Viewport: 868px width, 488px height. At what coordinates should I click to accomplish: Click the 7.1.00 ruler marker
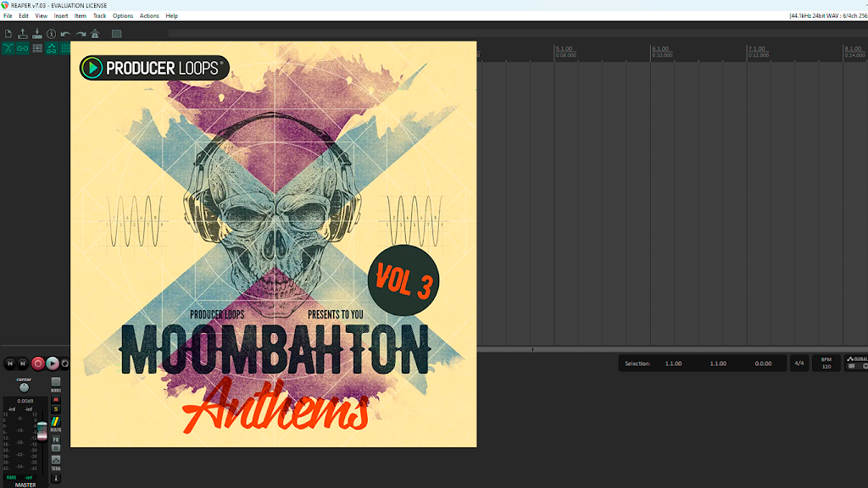(x=757, y=48)
